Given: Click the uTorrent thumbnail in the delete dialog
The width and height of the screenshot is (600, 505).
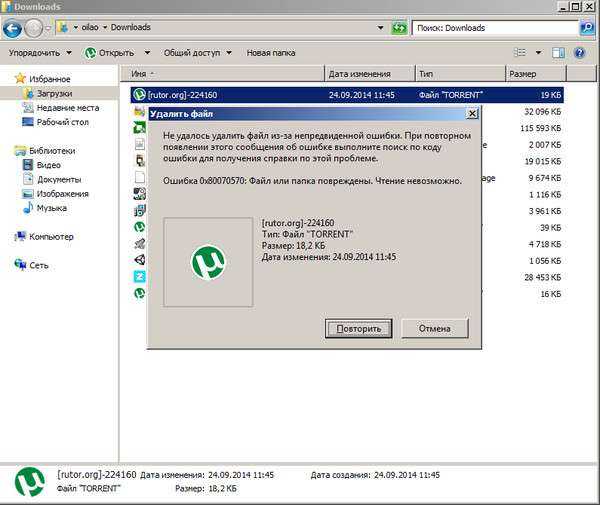Looking at the screenshot, I should (x=208, y=262).
